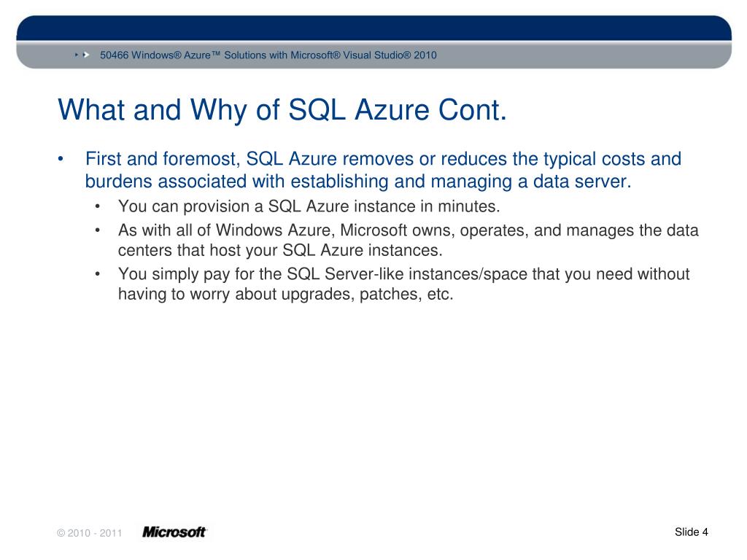Click the sub-bullet dot before 'As with all'

point(97,230)
